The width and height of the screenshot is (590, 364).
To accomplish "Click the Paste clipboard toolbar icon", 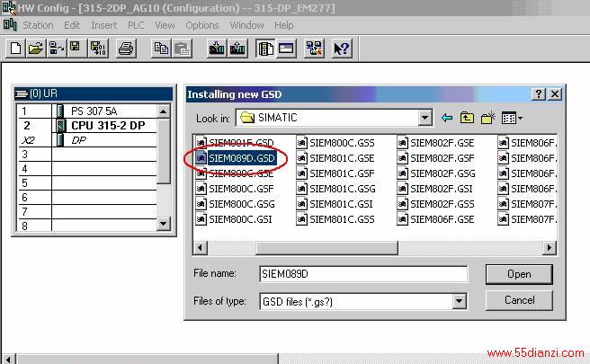I will click(182, 49).
